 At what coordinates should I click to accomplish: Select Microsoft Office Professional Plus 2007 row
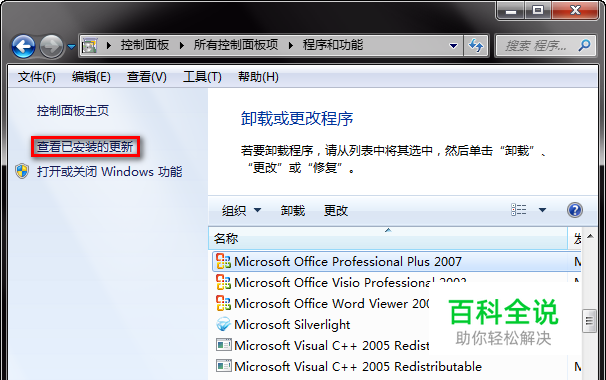click(x=396, y=261)
